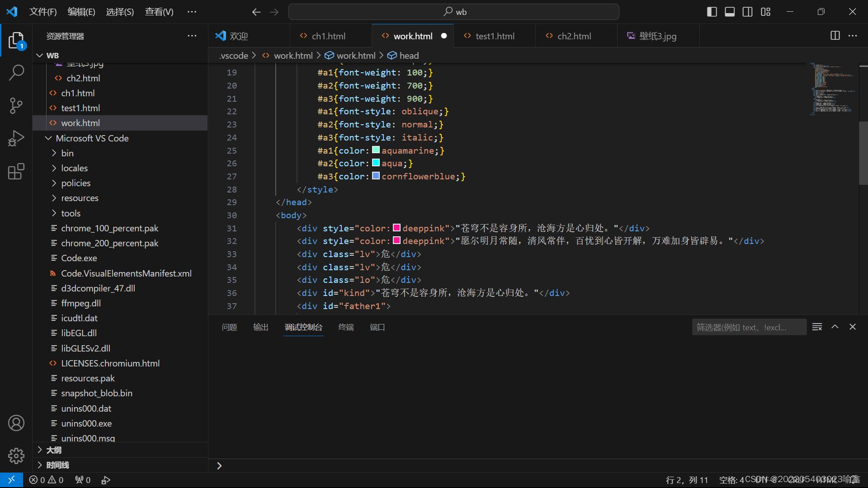Switch to test1.html editor tab
The image size is (868, 488).
pyautogui.click(x=495, y=36)
